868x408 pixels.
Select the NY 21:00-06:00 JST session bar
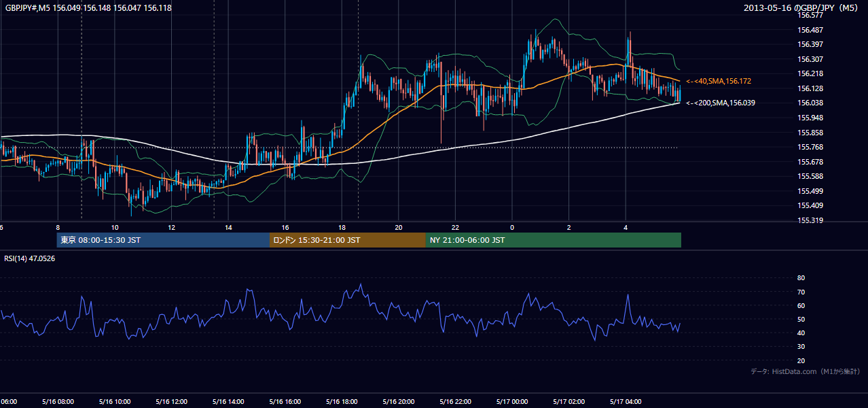click(554, 240)
